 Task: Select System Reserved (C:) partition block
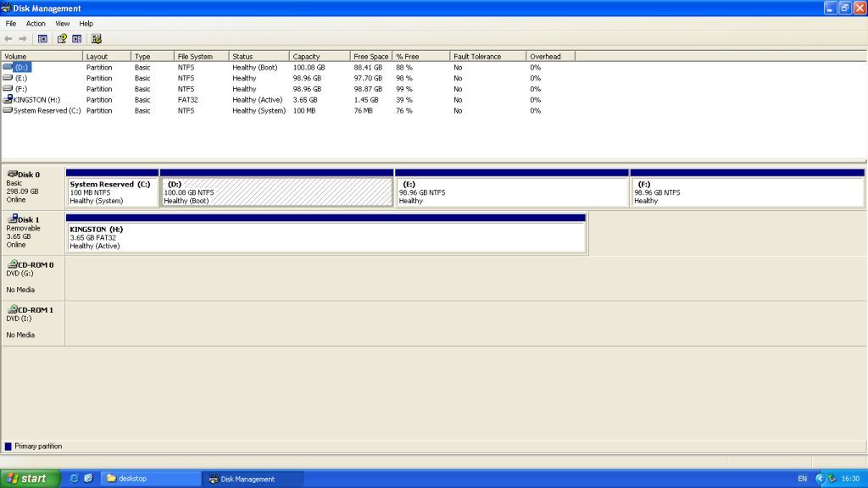(112, 192)
